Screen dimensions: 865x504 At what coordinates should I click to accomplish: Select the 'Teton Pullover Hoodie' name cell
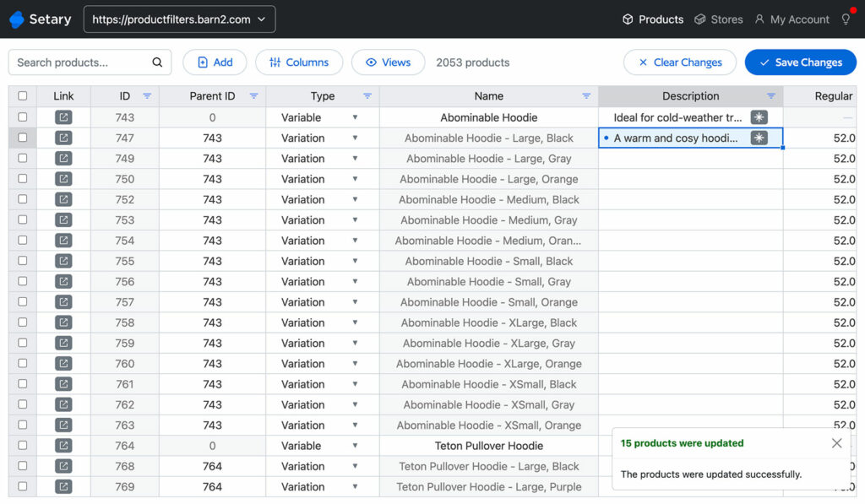(489, 446)
